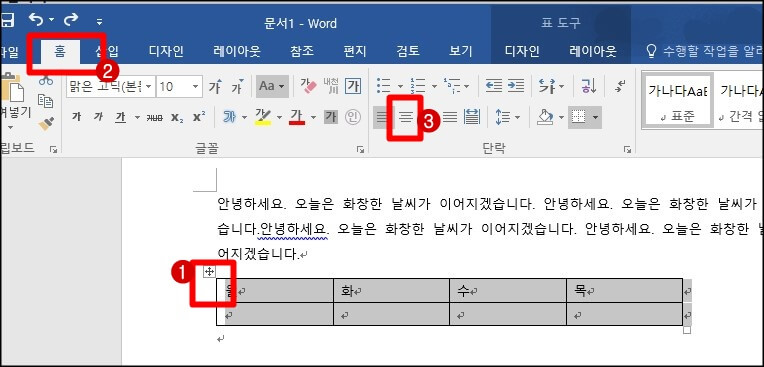Apply the 표준 style
Viewport: 764px width, 367px height.
[678, 101]
